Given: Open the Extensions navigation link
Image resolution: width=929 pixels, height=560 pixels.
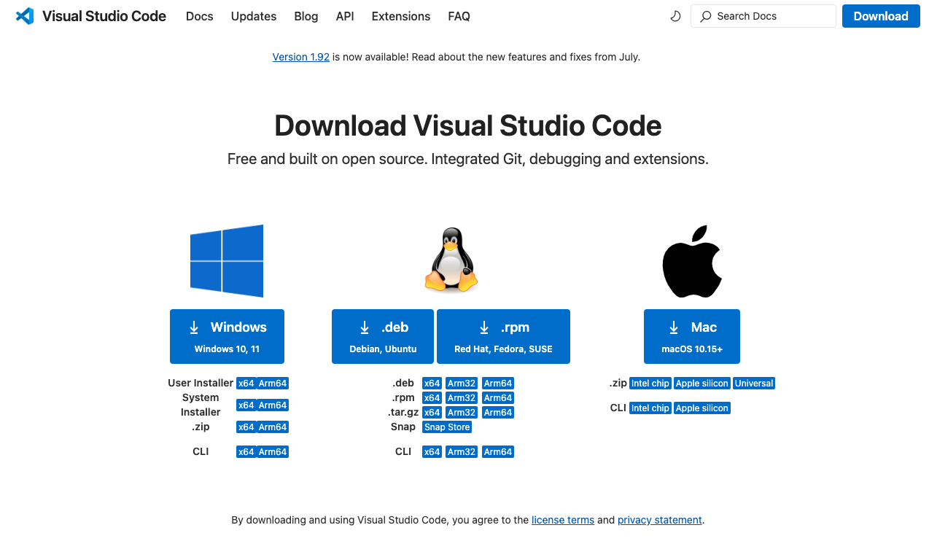Looking at the screenshot, I should pyautogui.click(x=401, y=16).
